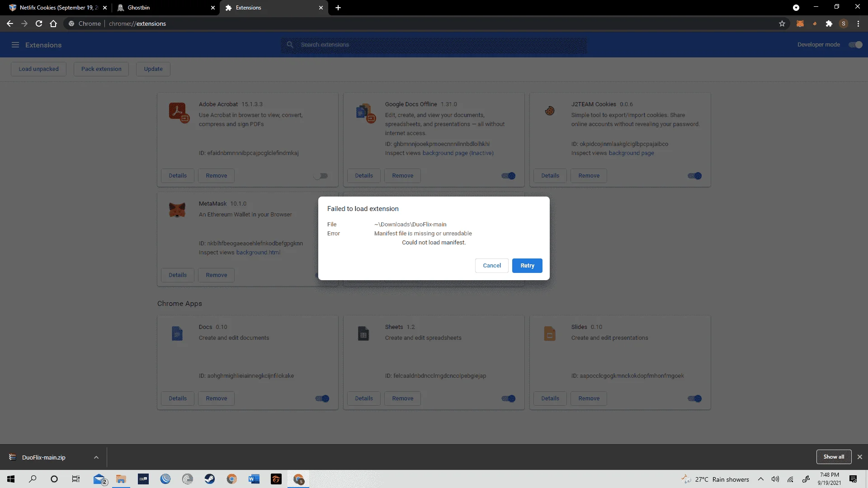The width and height of the screenshot is (868, 488).
Task: Open MetaMask background.html link
Action: point(258,253)
